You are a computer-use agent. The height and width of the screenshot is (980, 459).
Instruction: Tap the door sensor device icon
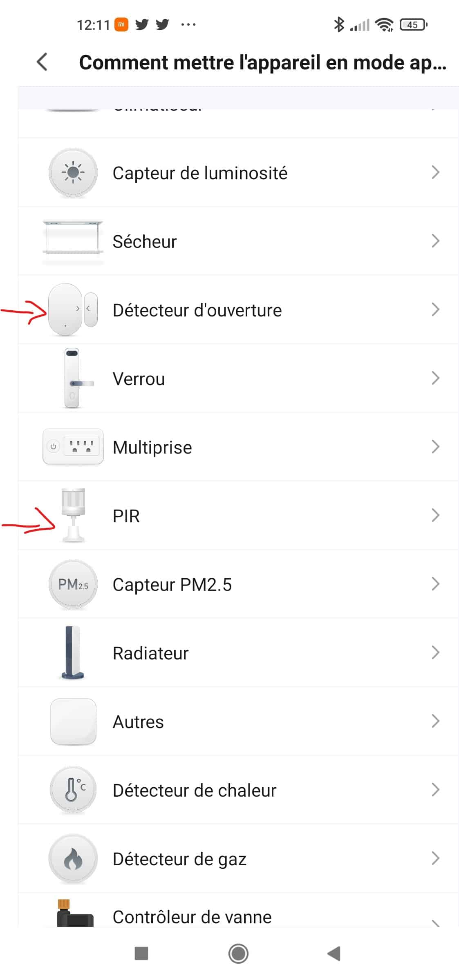(73, 310)
